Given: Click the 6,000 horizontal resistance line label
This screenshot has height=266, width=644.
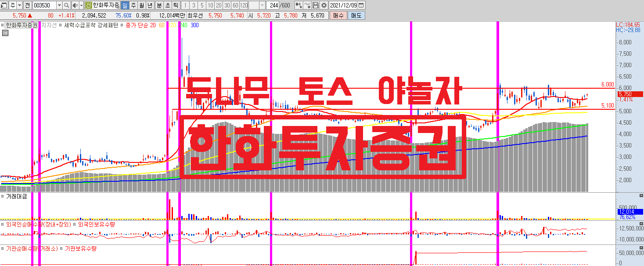Looking at the screenshot, I should click(608, 85).
